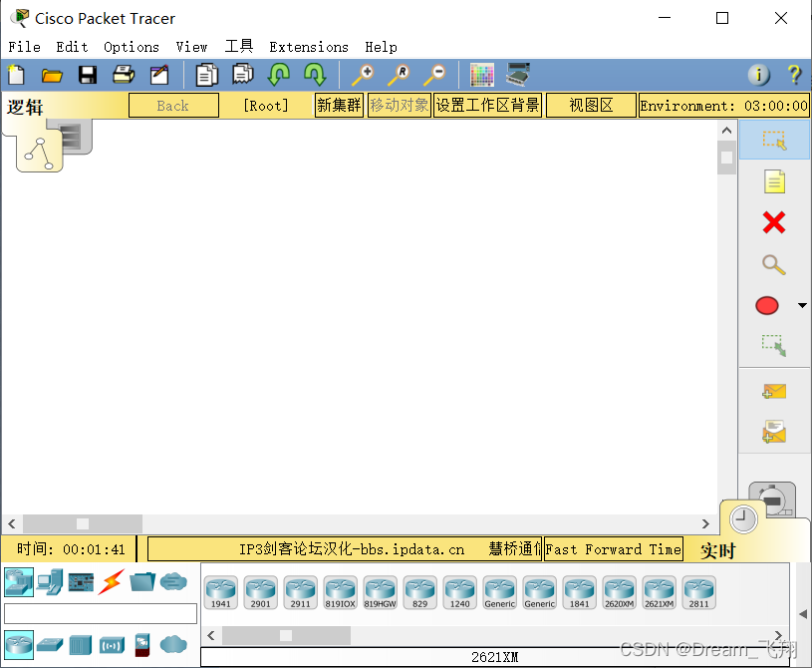Select the Multiuser Connection cloud category
The width and height of the screenshot is (812, 668).
[x=173, y=581]
